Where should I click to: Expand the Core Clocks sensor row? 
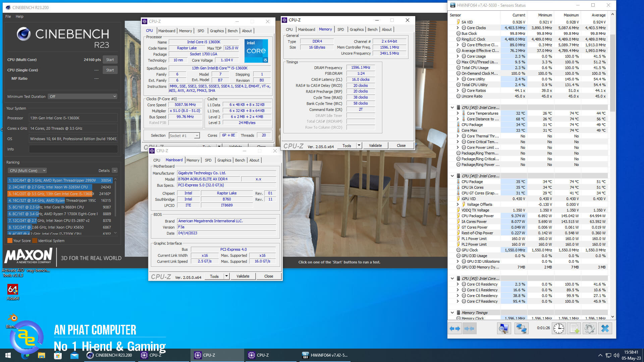click(x=458, y=28)
